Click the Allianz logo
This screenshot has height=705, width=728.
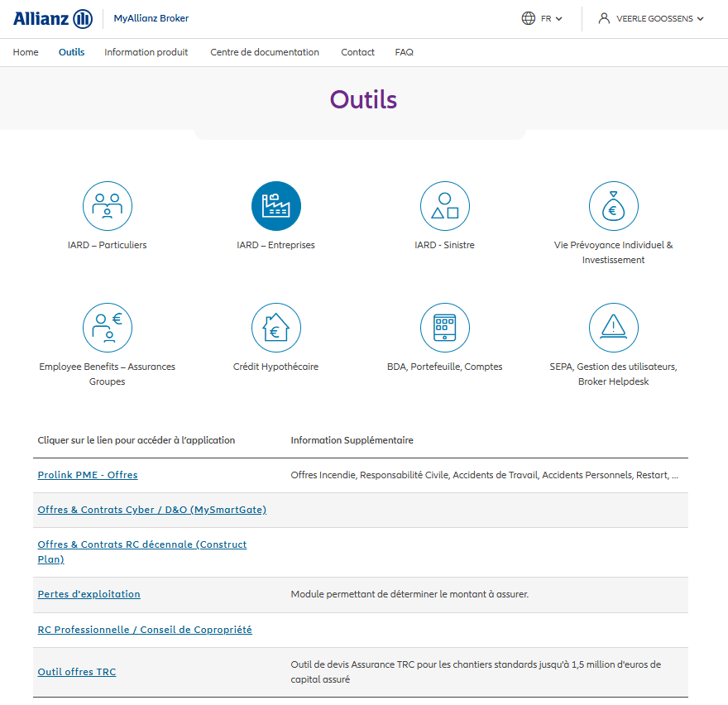[53, 19]
